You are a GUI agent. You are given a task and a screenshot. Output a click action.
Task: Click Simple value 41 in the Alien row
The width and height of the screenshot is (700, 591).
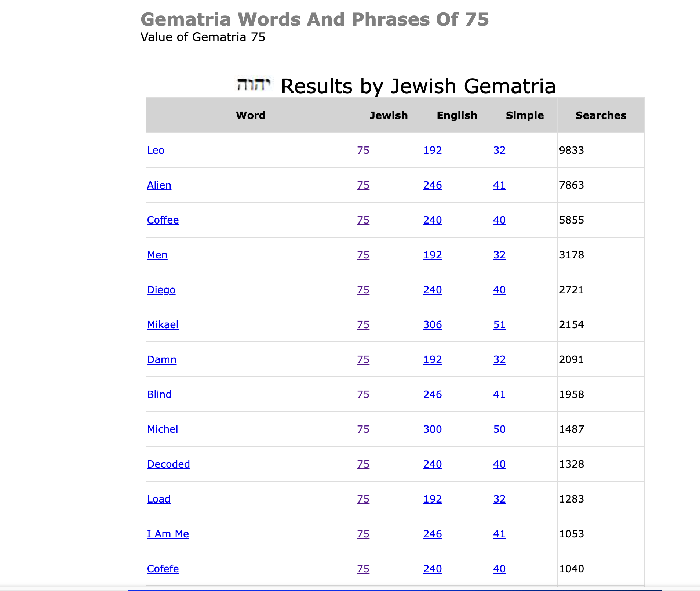pos(499,185)
